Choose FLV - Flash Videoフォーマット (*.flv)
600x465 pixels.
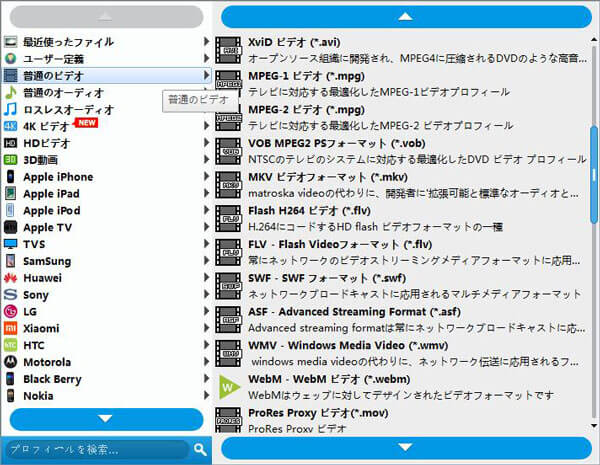401,252
